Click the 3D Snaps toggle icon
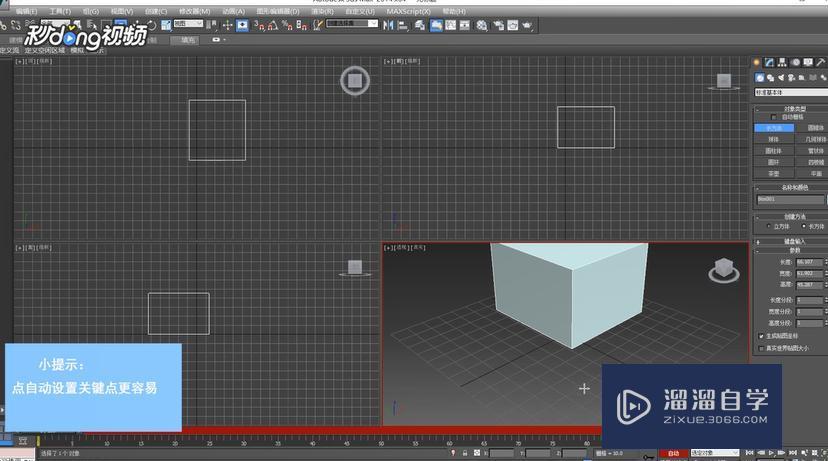828x461 pixels. tap(259, 25)
